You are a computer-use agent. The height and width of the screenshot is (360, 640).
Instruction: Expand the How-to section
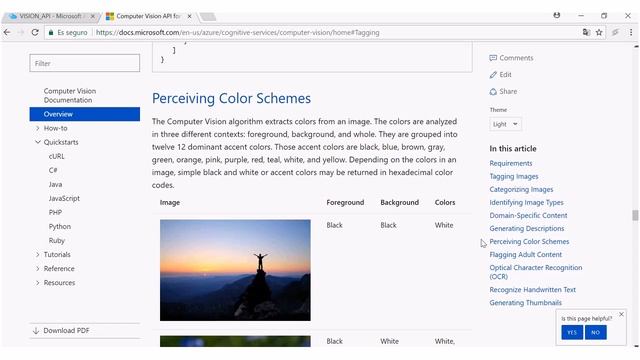point(38,128)
